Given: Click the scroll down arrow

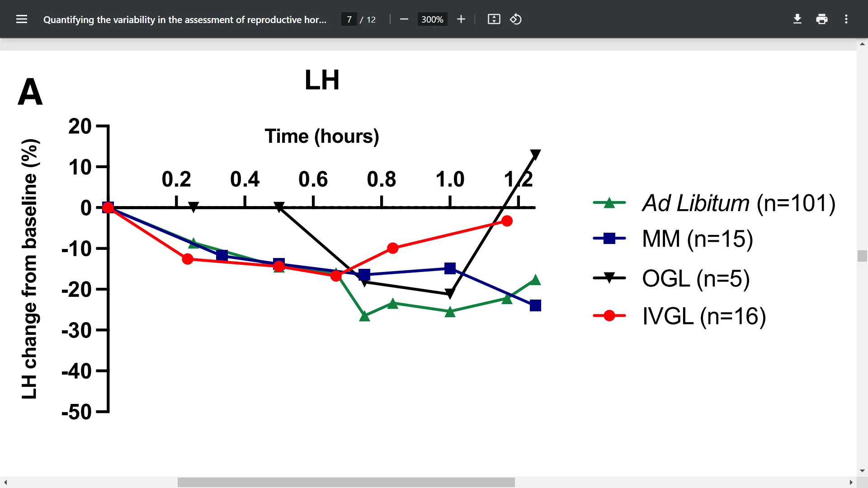Looking at the screenshot, I should [862, 471].
